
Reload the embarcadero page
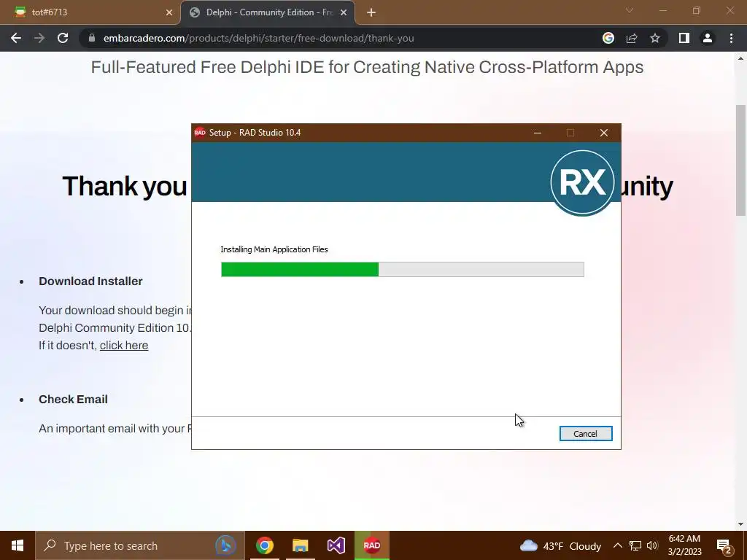pyautogui.click(x=63, y=38)
